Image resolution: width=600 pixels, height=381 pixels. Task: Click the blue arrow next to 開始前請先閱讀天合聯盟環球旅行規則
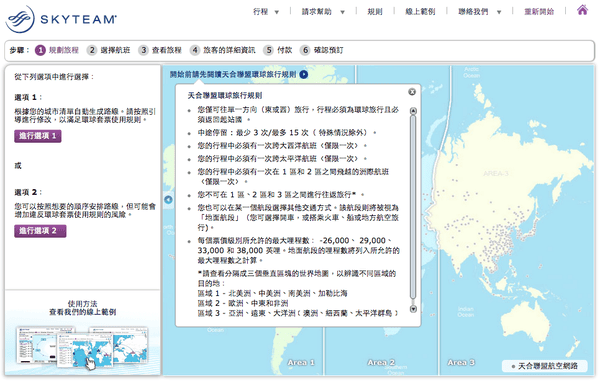tap(304, 75)
